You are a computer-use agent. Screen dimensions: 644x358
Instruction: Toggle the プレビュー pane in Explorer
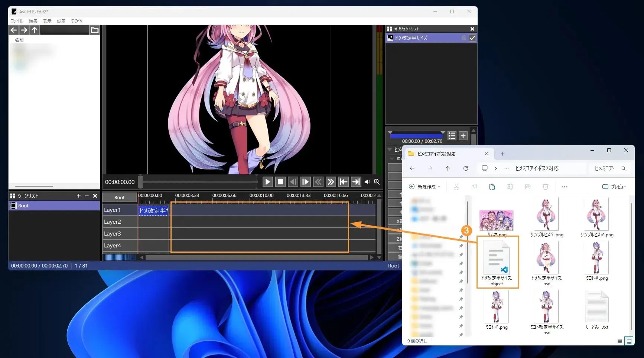tap(614, 187)
